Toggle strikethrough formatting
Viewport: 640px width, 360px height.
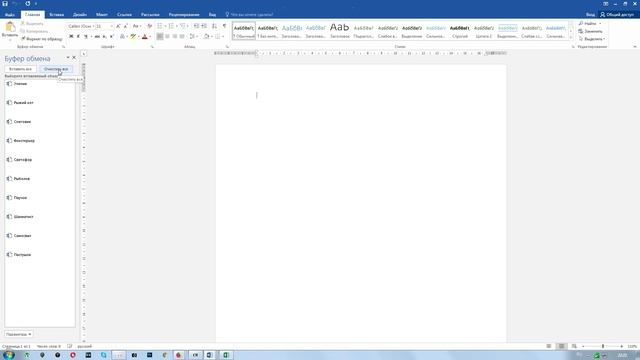coord(97,37)
